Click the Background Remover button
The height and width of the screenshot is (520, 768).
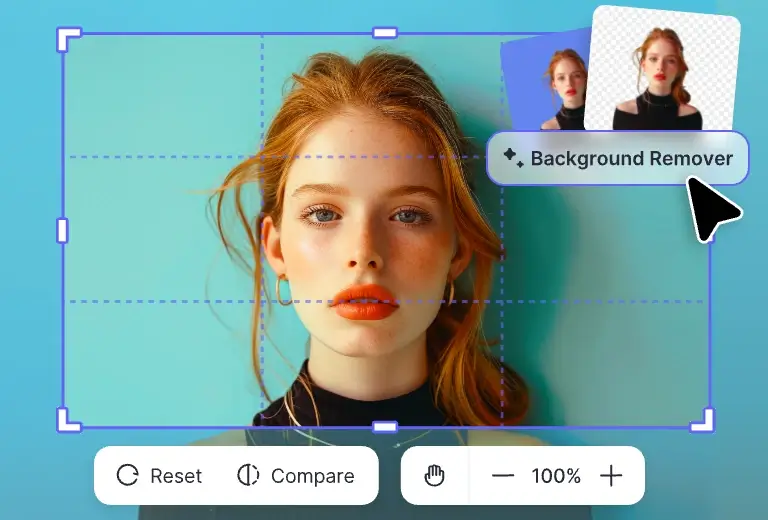(x=618, y=158)
